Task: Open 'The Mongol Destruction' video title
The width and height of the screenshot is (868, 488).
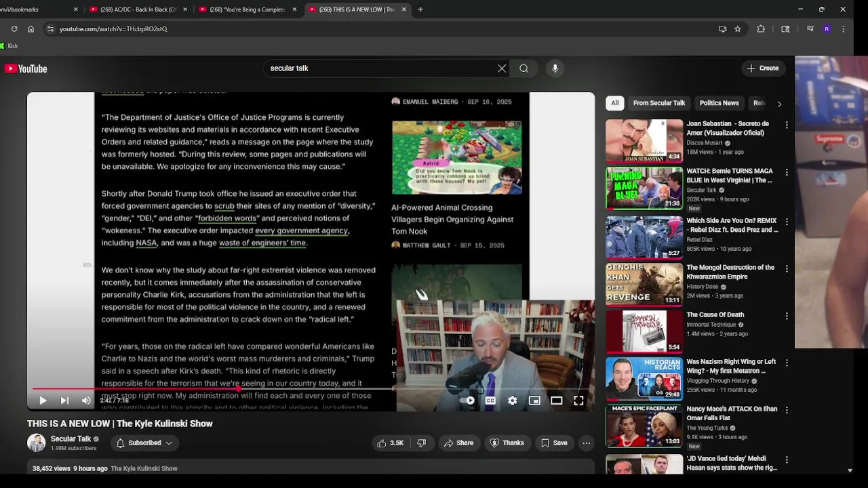Action: coord(730,272)
